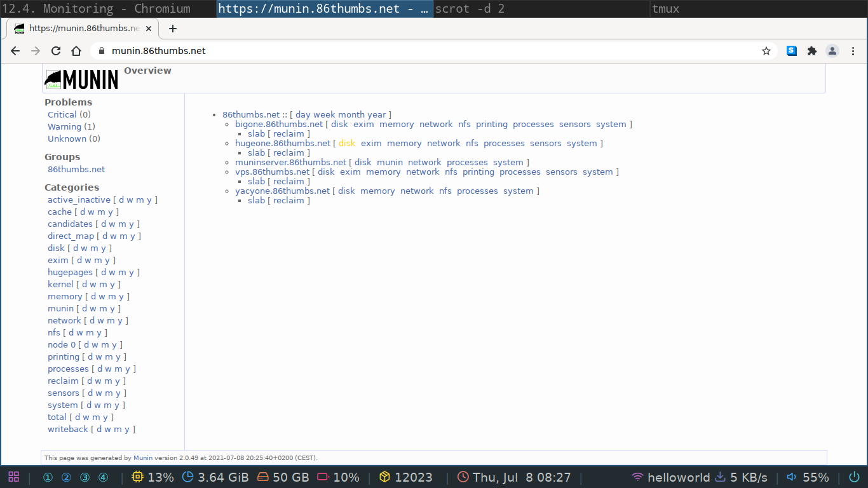Go to the browser home page icon
This screenshot has width=868, height=488.
[x=76, y=51]
